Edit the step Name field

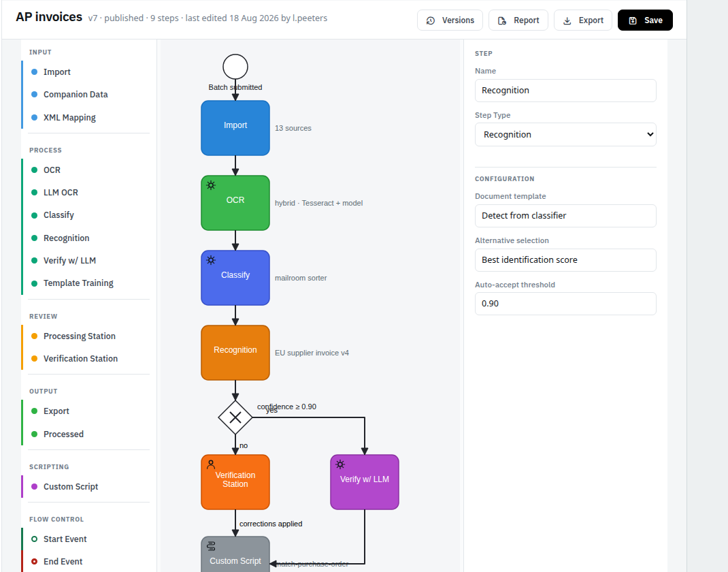565,91
